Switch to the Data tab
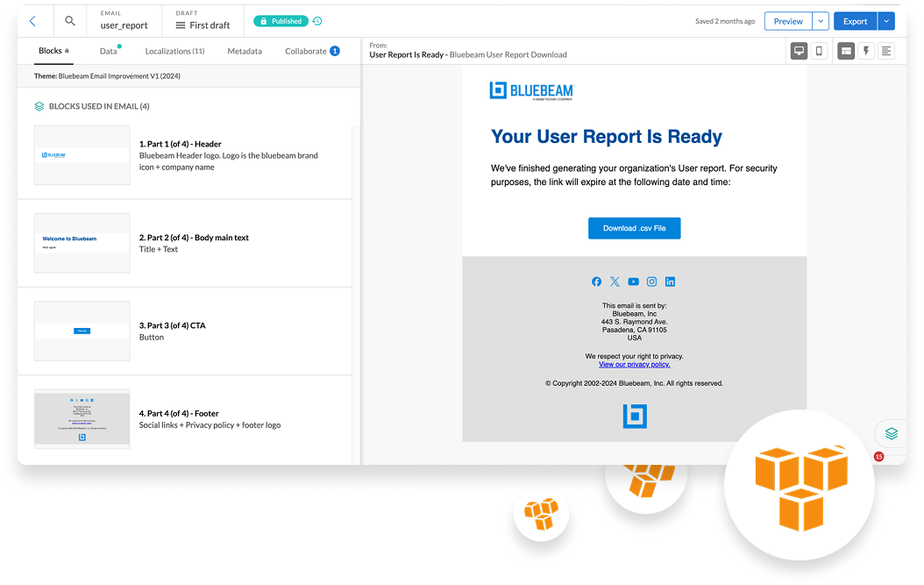924x585 pixels. (108, 51)
